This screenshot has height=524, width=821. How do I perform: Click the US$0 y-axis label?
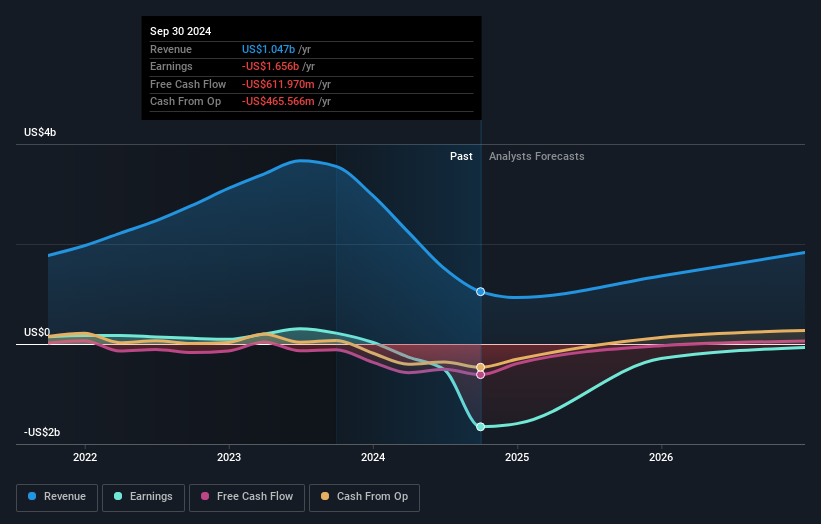[37, 332]
